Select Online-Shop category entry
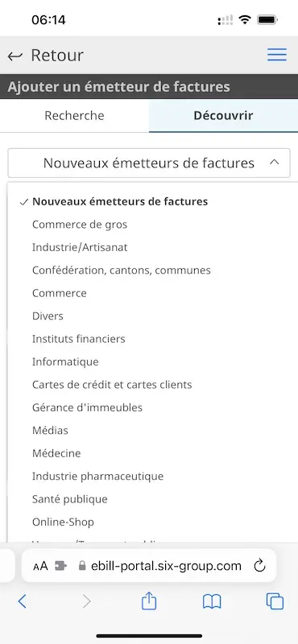The image size is (298, 644). pyautogui.click(x=63, y=522)
